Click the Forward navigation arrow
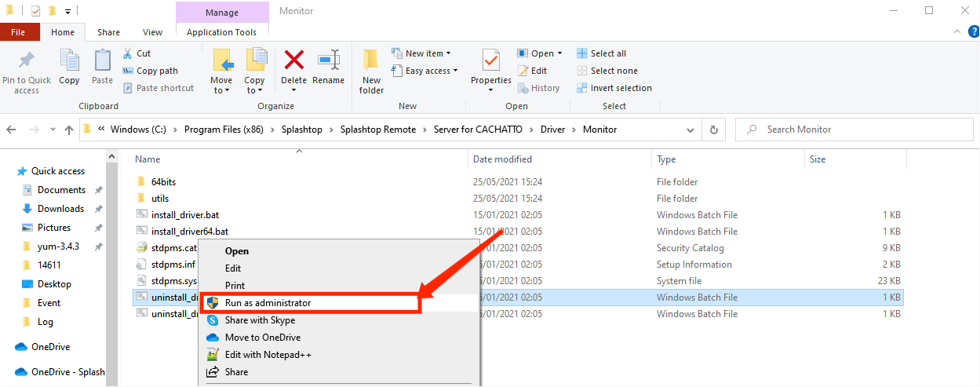 34,130
